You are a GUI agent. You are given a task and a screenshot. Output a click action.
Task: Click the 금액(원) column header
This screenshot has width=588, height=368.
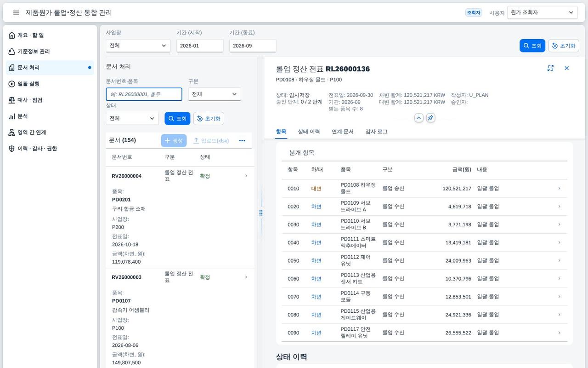(x=462, y=170)
